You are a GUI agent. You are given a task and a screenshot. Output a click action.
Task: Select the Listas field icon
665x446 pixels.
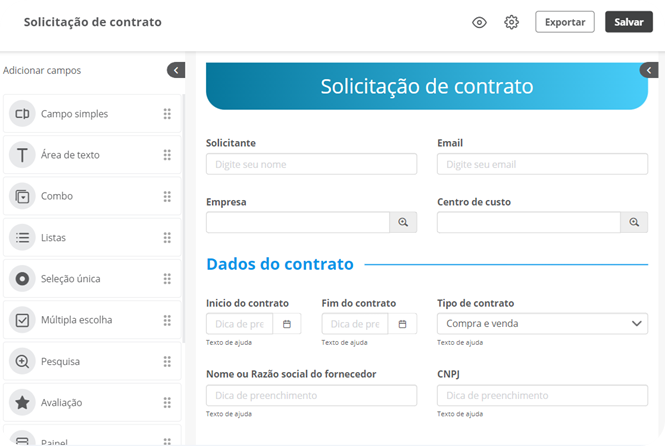22,237
